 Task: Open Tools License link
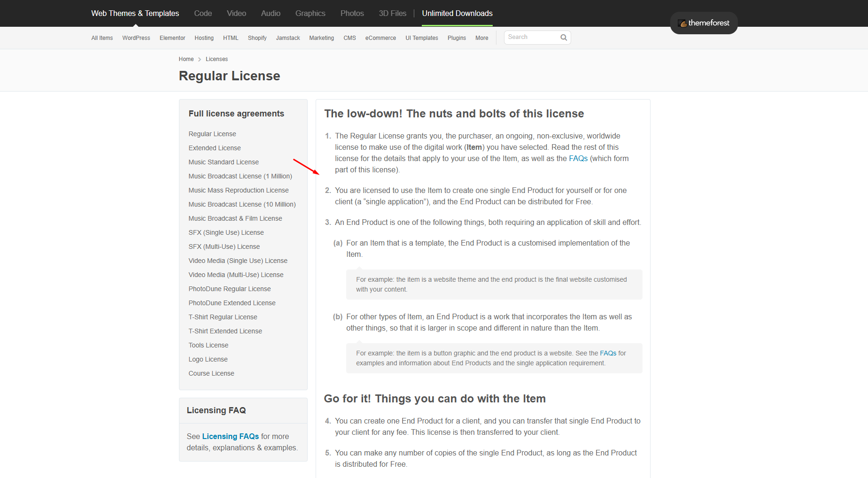click(208, 345)
